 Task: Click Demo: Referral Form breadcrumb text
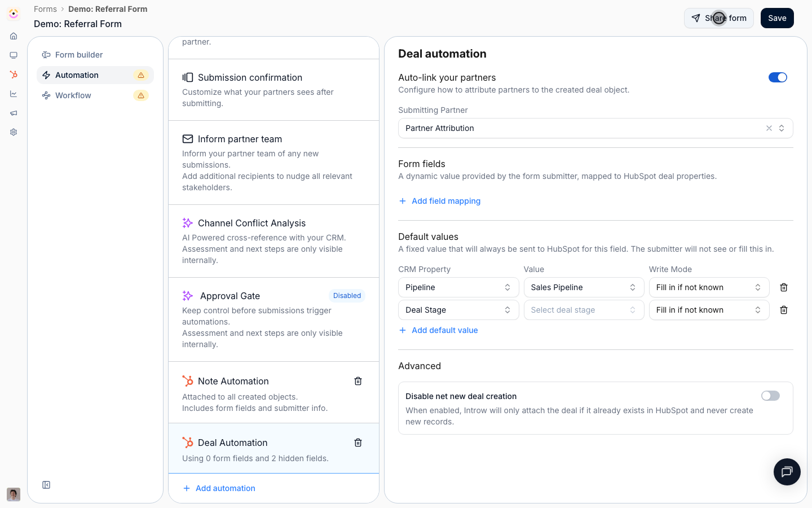pos(108,9)
